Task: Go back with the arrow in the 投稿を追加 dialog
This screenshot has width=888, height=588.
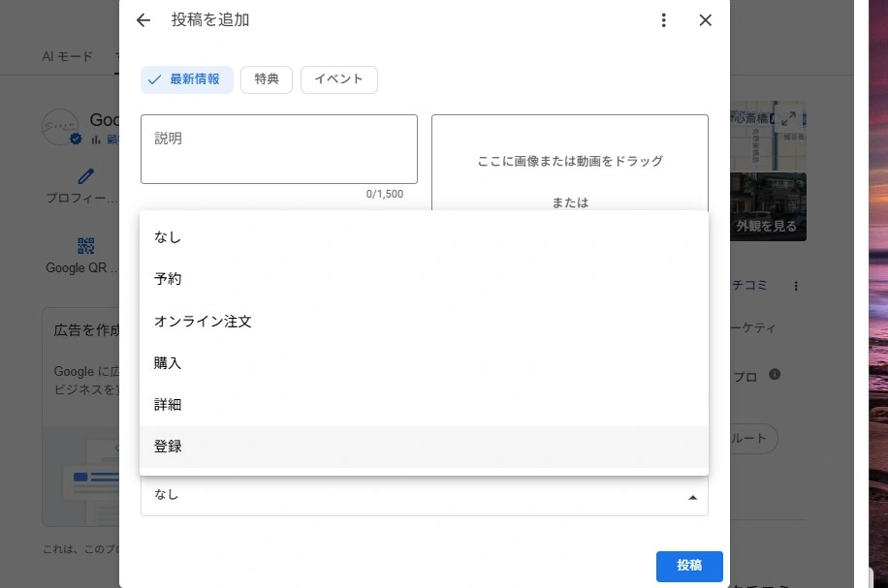Action: 143,20
